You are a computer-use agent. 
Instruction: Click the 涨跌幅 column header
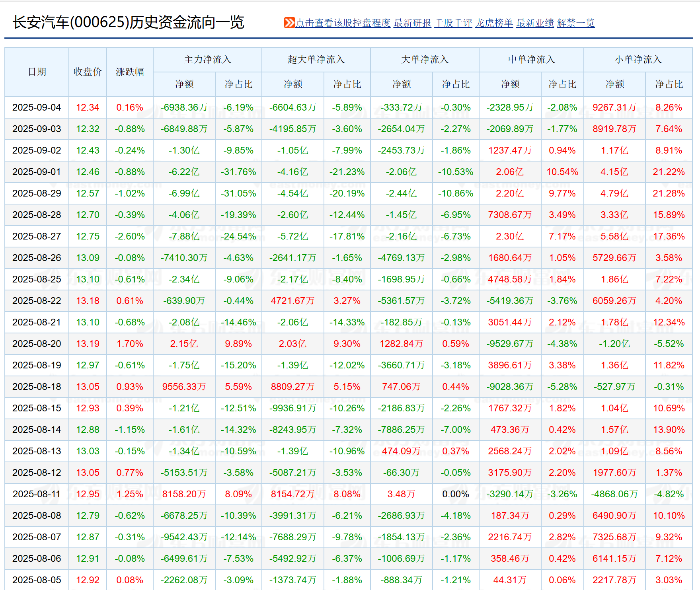pyautogui.click(x=130, y=72)
